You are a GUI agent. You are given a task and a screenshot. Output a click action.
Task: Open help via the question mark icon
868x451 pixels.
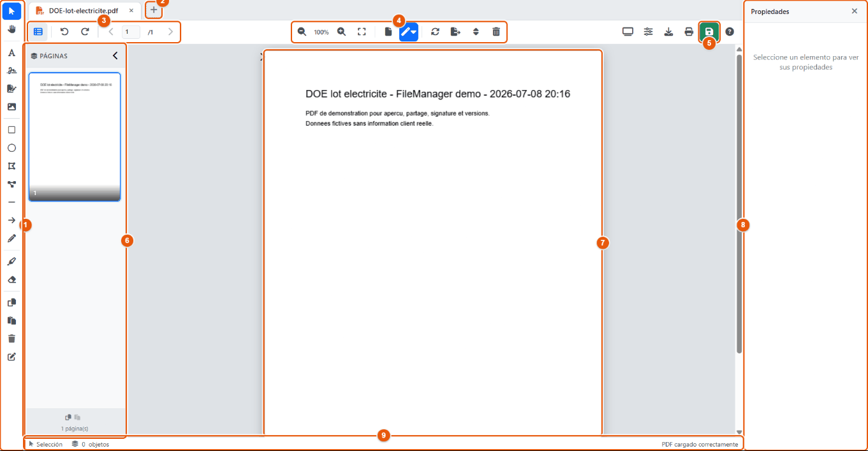pos(730,31)
